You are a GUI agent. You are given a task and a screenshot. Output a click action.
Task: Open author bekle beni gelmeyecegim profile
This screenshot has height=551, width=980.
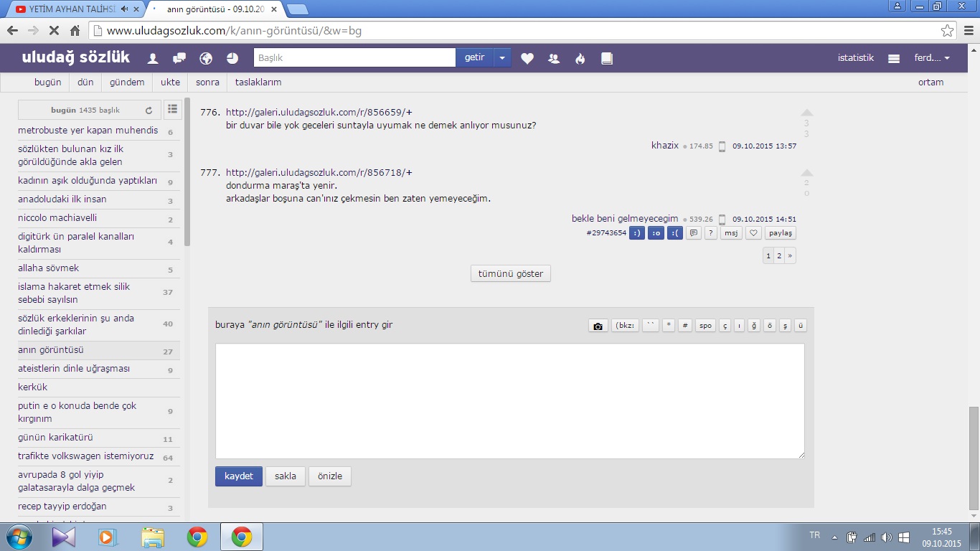pos(625,218)
